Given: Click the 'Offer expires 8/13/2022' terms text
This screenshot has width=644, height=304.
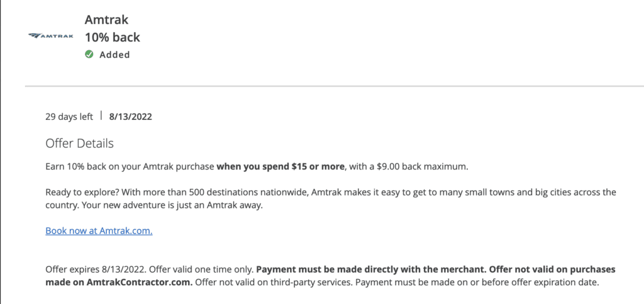Looking at the screenshot, I should pyautogui.click(x=96, y=270).
